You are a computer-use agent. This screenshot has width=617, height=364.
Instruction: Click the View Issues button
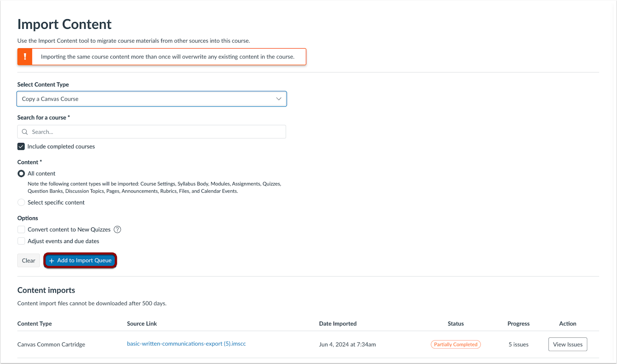(567, 344)
